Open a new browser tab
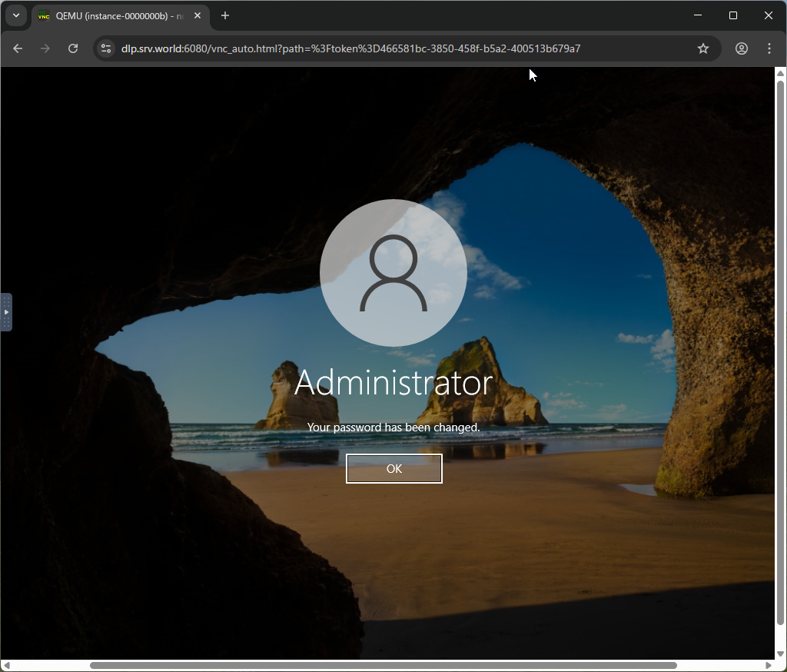787x672 pixels. 225,15
